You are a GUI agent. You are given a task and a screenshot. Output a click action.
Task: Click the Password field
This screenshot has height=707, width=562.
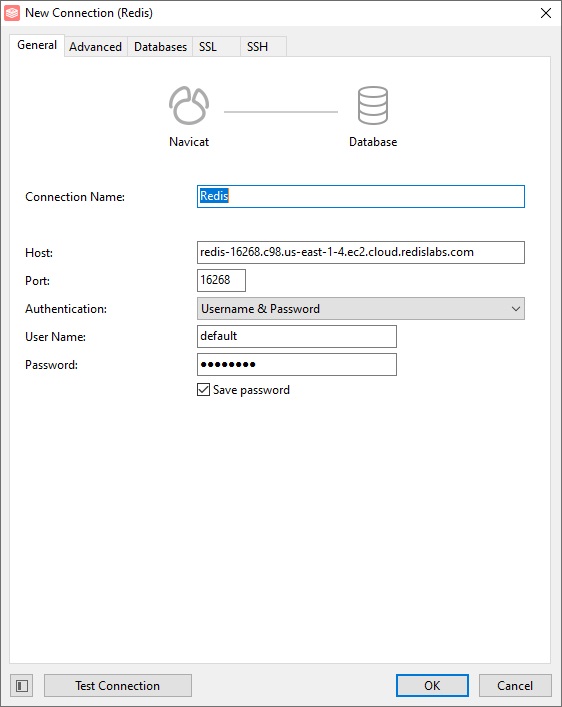[297, 364]
